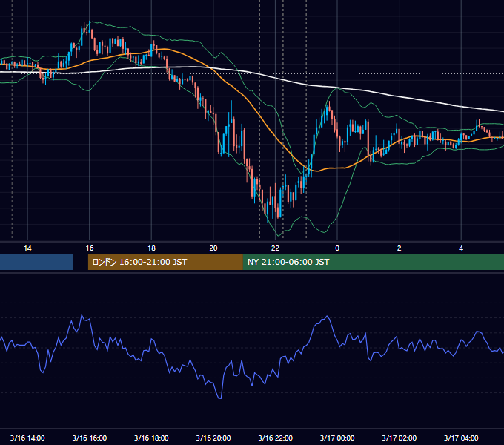Viewport: 504px width, 445px height.
Task: Select the NY 21:00-06:00 JST session bar
Action: (373, 262)
